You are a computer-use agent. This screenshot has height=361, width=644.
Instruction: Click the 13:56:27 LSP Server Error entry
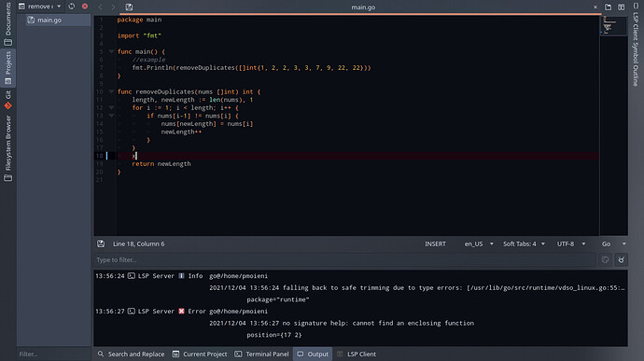point(182,312)
